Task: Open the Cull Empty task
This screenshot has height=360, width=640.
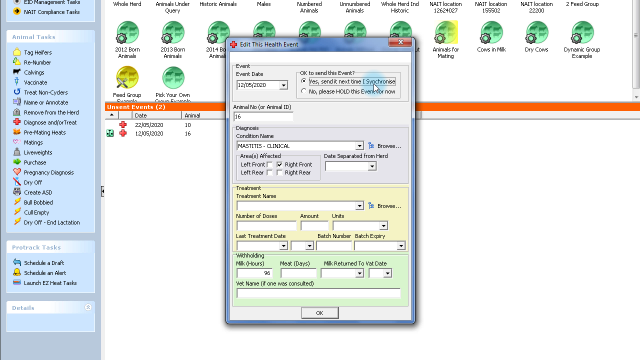Action: coord(36,213)
